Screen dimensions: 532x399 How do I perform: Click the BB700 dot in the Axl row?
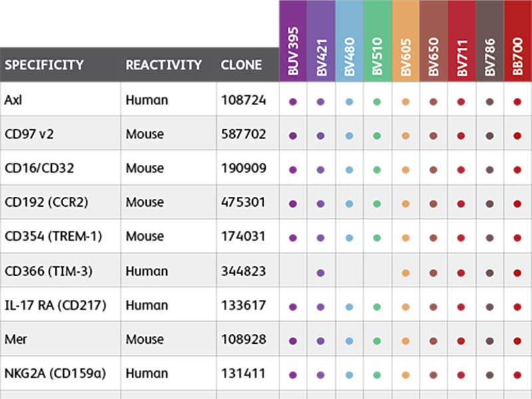(517, 102)
